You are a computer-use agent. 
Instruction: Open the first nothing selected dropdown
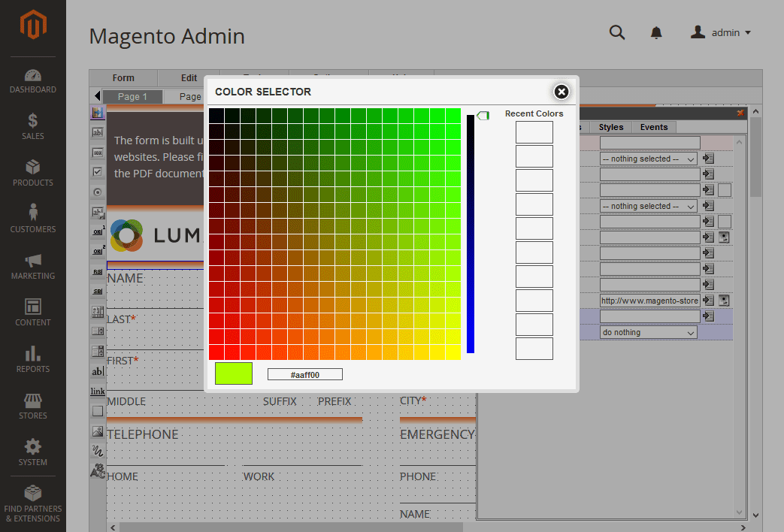point(649,159)
